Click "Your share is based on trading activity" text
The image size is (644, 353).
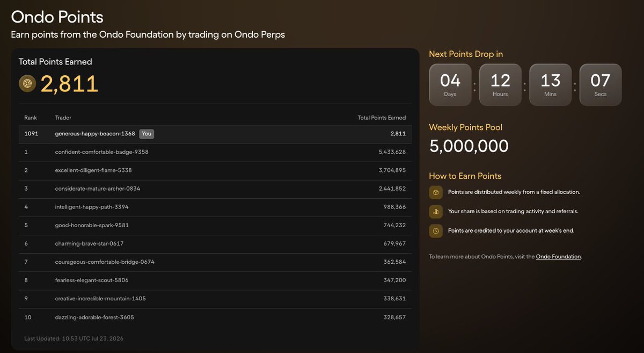(x=513, y=212)
